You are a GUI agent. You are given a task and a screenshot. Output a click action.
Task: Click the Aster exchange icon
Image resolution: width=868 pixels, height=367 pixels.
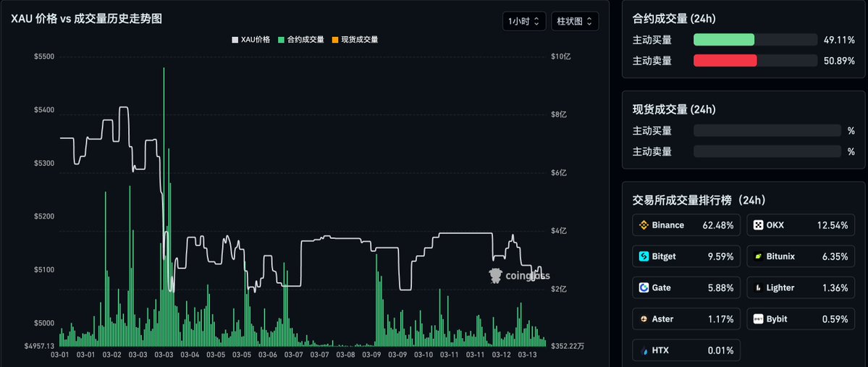[x=644, y=319]
